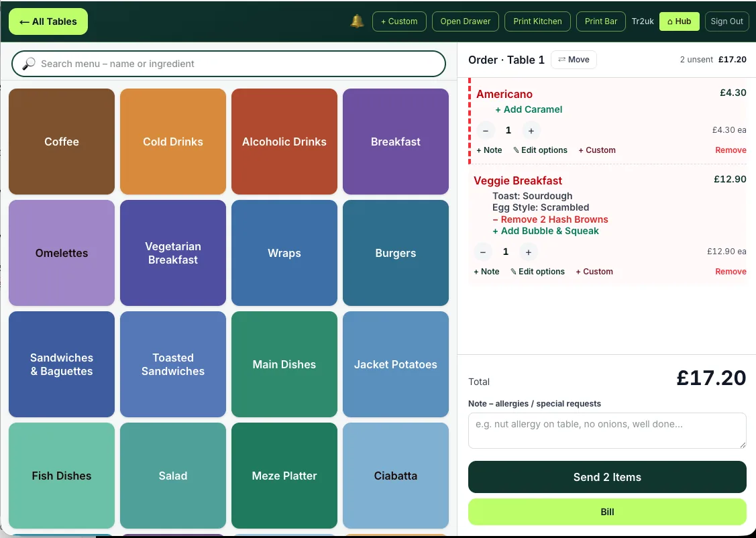Move the Table 1 order
Viewport: 756px width, 538px height.
(574, 59)
